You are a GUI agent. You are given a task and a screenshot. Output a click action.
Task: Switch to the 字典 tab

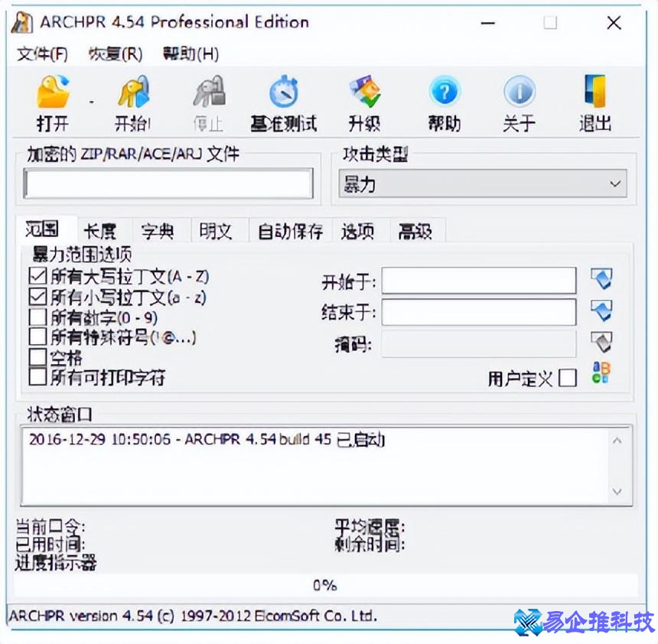[157, 231]
